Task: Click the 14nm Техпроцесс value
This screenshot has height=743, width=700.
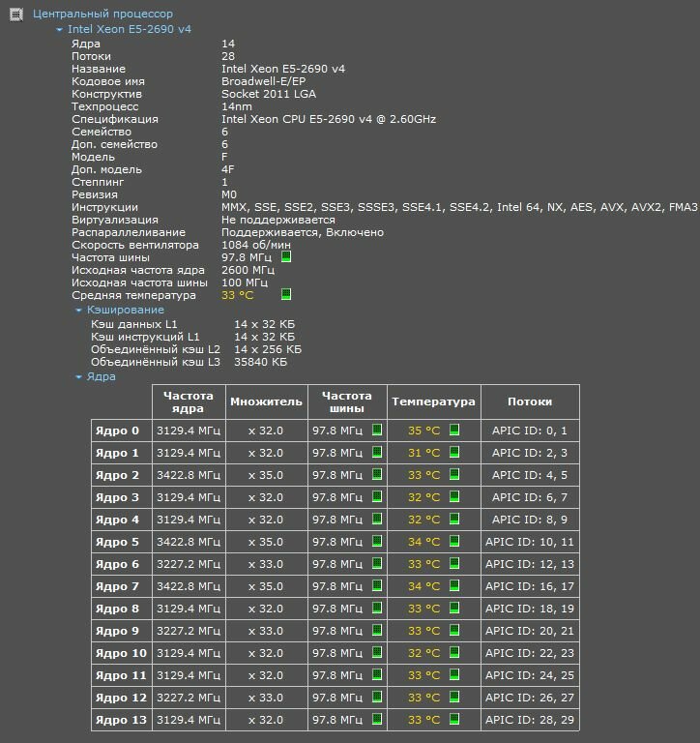Action: 237,106
